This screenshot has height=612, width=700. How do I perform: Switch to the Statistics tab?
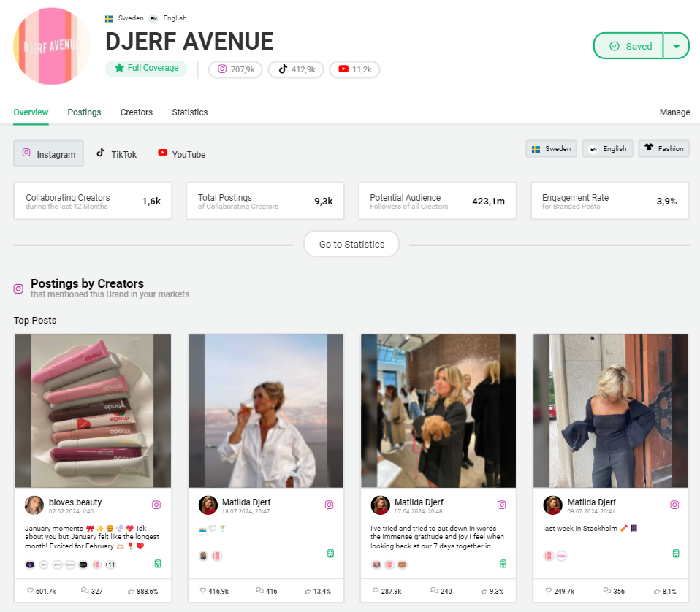(x=189, y=112)
